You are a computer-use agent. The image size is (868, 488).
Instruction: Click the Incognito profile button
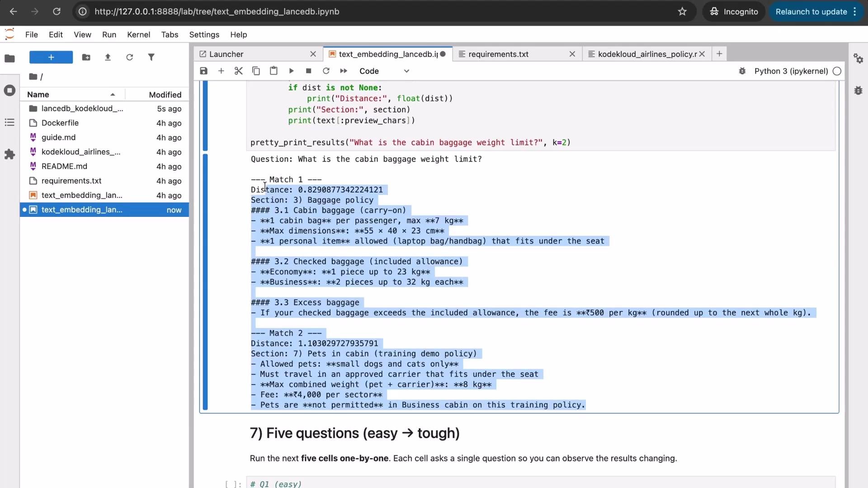733,12
